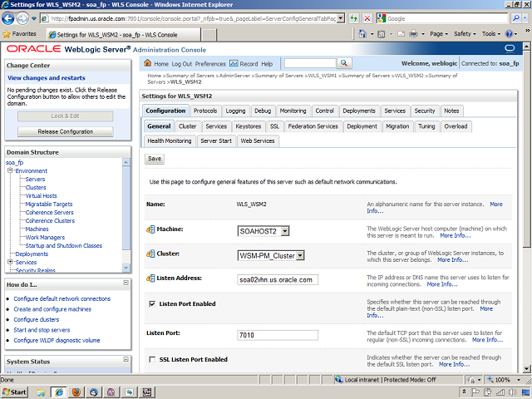The width and height of the screenshot is (532, 399).
Task: Collapse the How do I panel
Action: click(x=125, y=284)
